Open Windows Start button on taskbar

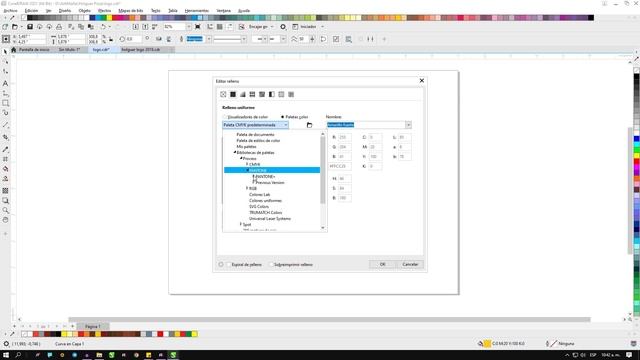6,355
